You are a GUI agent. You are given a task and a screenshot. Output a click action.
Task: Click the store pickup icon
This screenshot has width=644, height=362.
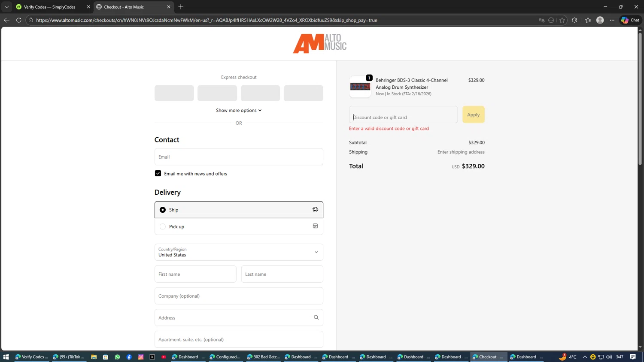click(315, 226)
